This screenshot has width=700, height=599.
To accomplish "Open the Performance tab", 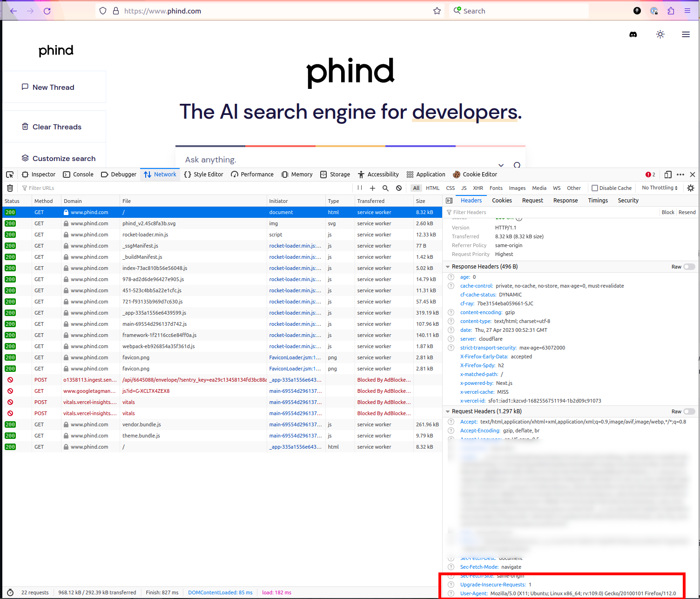I will (252, 175).
